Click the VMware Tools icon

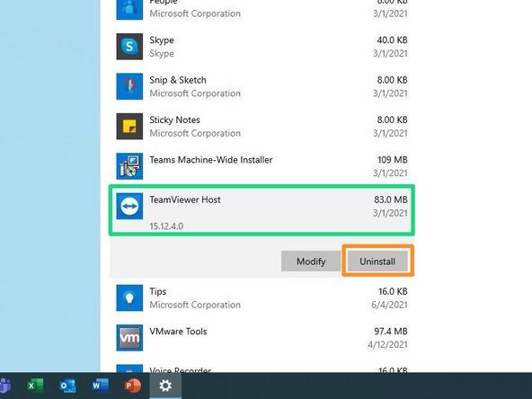pos(129,338)
